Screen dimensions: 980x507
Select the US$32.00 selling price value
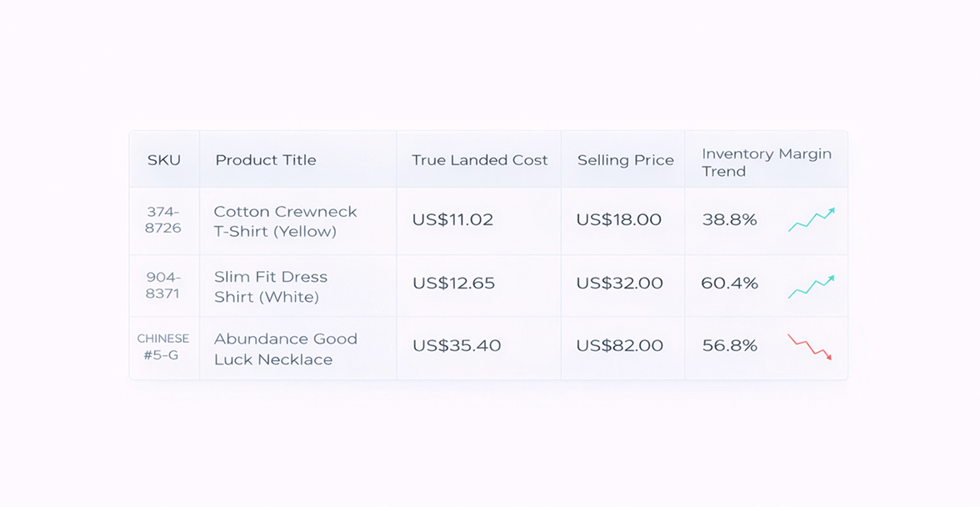(619, 284)
